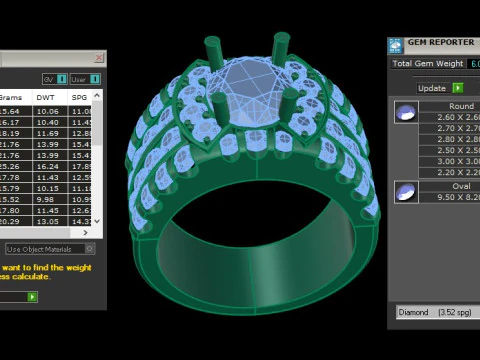Click the input field beside calculate arrow
This screenshot has height=360, width=480.
coord(13,297)
